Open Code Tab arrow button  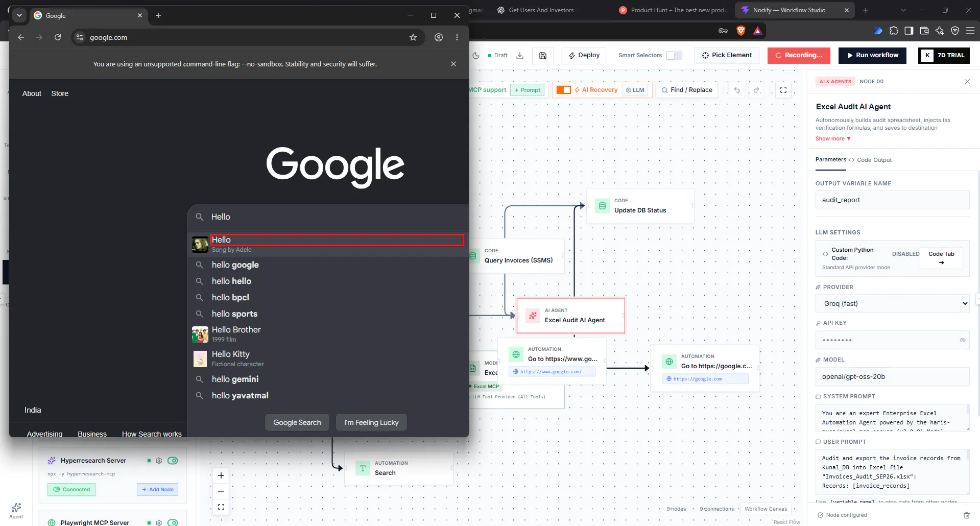point(941,258)
